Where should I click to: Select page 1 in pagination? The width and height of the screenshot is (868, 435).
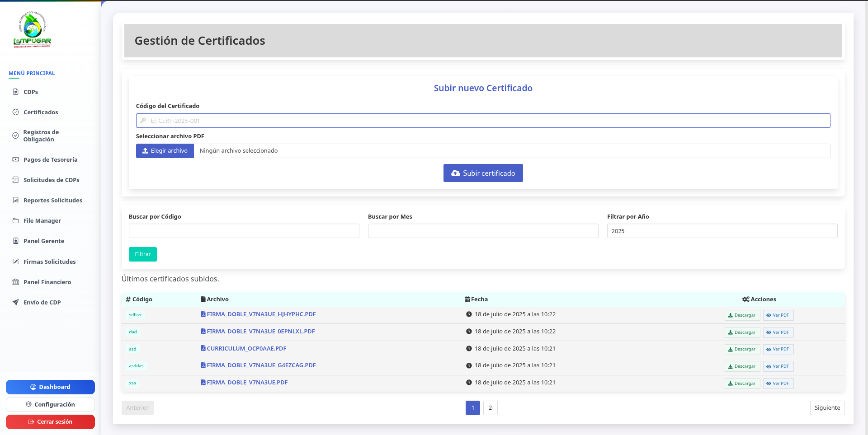pos(473,408)
